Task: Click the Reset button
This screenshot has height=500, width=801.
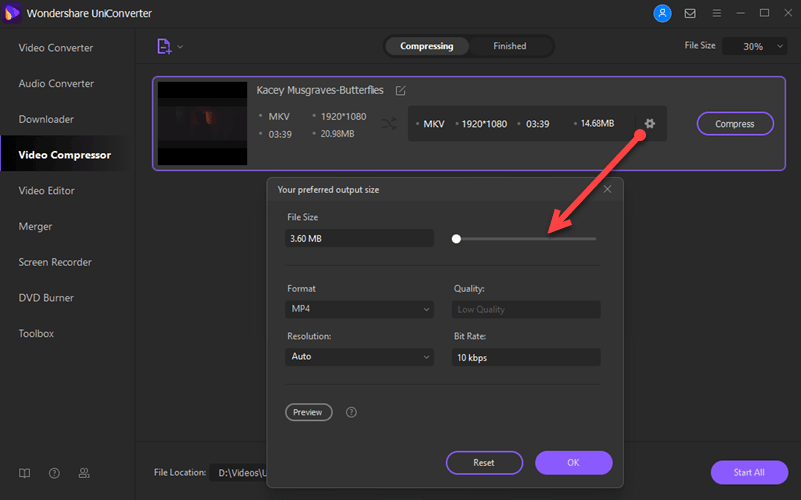Action: 484,463
